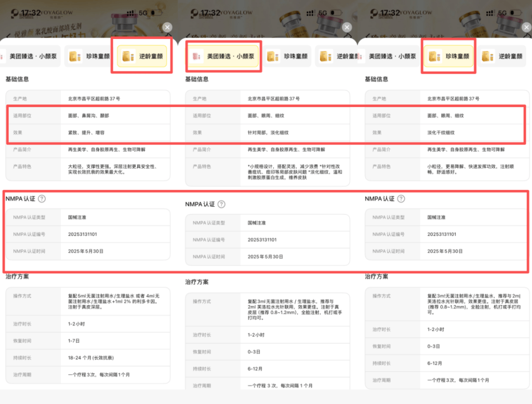This screenshot has height=404, width=532.
Task: Select highlighted 珍珠童颜 tab in right panel
Action: pos(448,56)
